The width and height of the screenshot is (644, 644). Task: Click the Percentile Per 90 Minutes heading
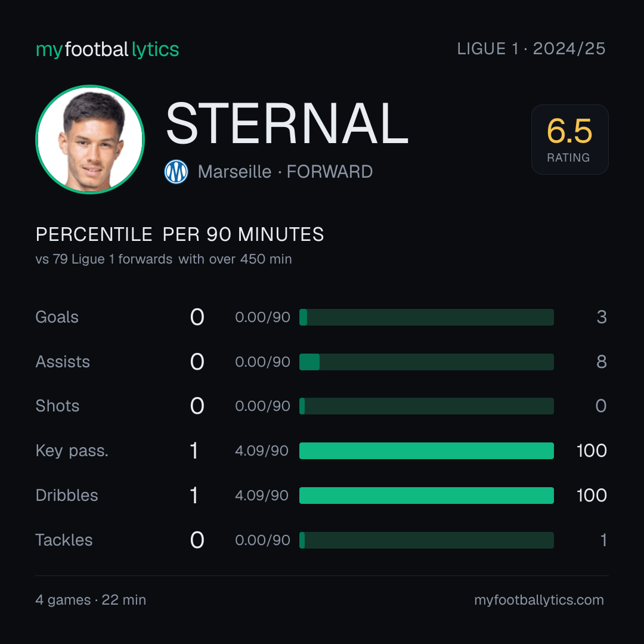pos(180,234)
